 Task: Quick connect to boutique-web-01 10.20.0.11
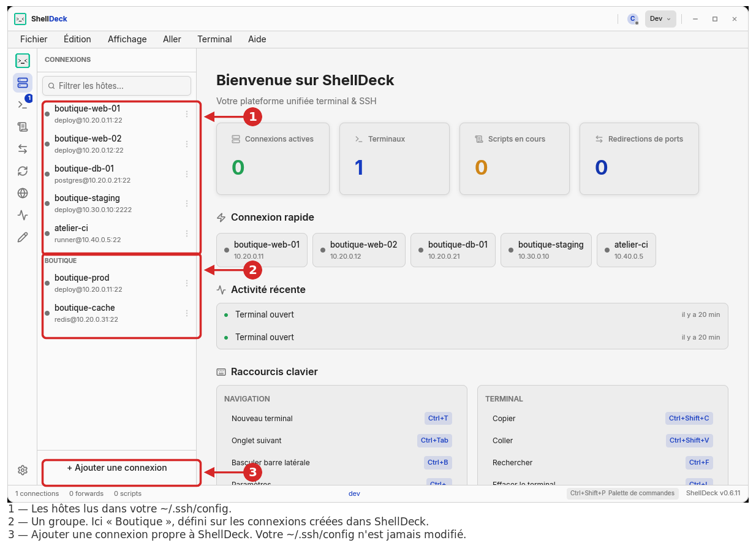point(262,249)
